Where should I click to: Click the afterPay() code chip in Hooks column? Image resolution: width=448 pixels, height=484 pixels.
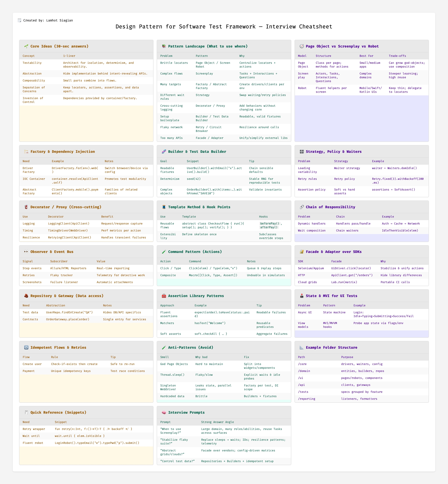(269, 227)
